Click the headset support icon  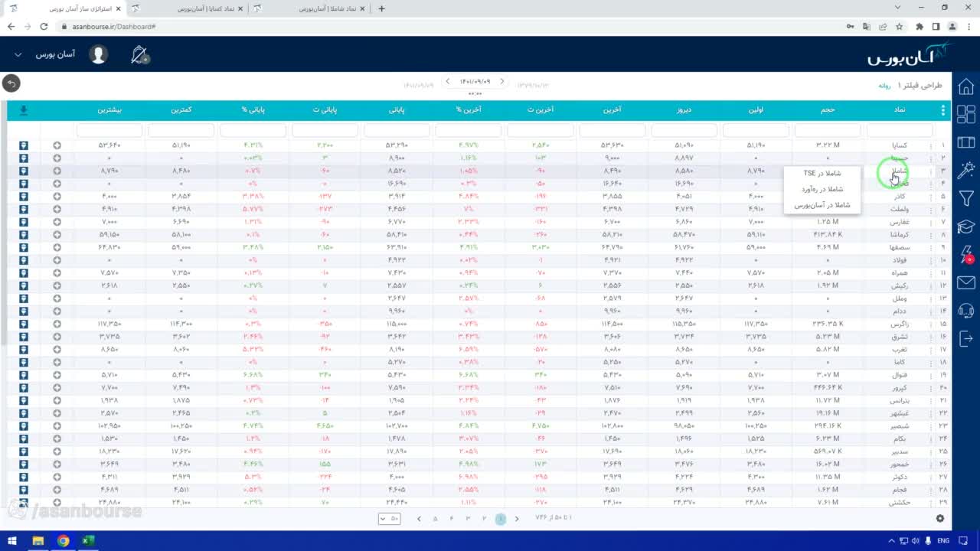coord(966,311)
